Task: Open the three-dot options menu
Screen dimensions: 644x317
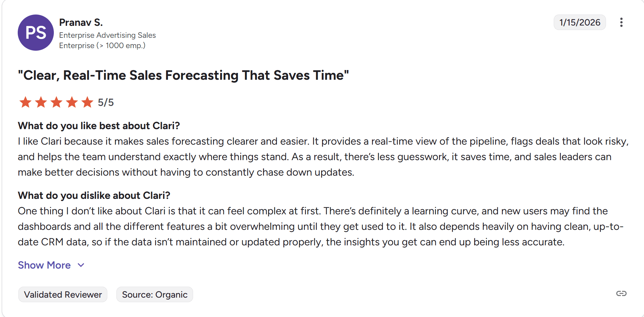Action: point(621,22)
